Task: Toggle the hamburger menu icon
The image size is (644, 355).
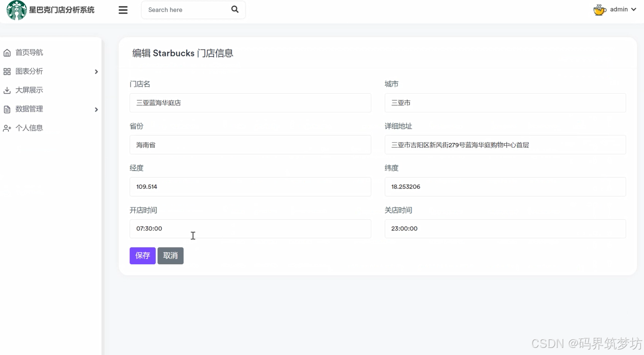Action: pos(123,10)
